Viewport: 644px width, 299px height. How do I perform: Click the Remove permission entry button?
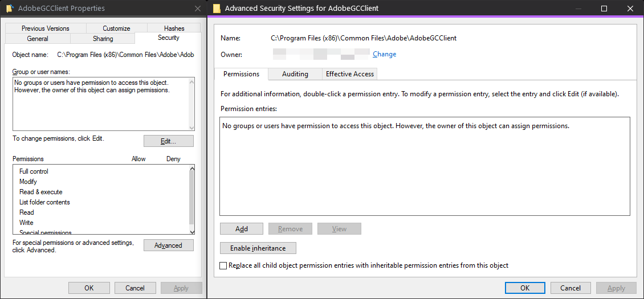[x=291, y=229]
